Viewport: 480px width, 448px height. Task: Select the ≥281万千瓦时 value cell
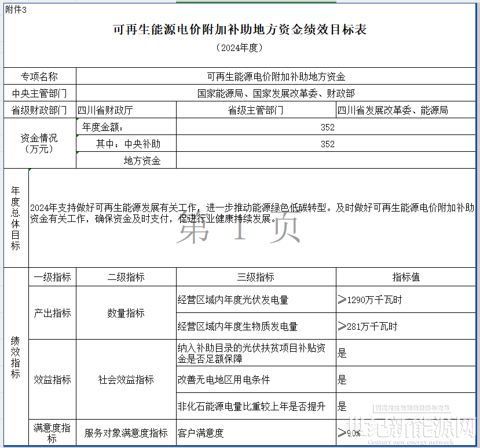[406, 326]
